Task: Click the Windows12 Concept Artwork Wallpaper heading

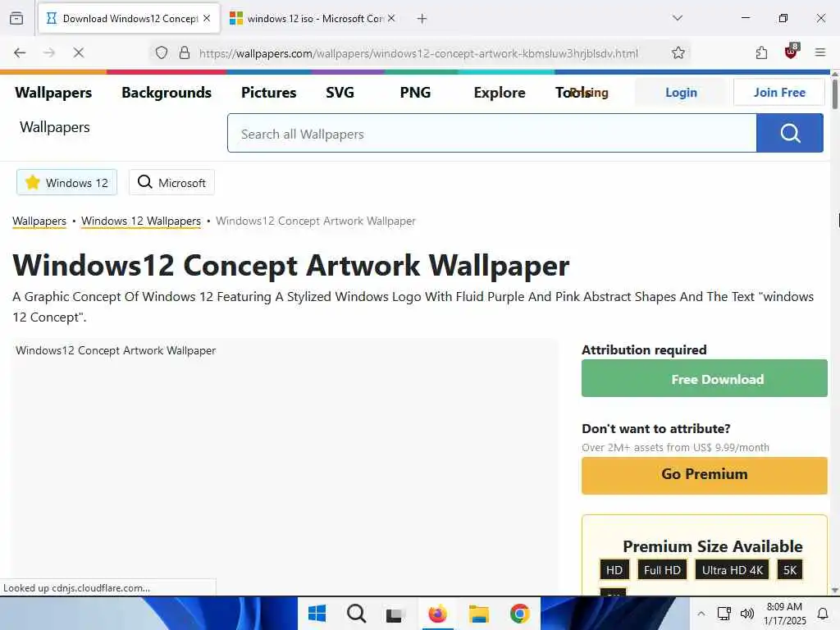Action: point(291,265)
